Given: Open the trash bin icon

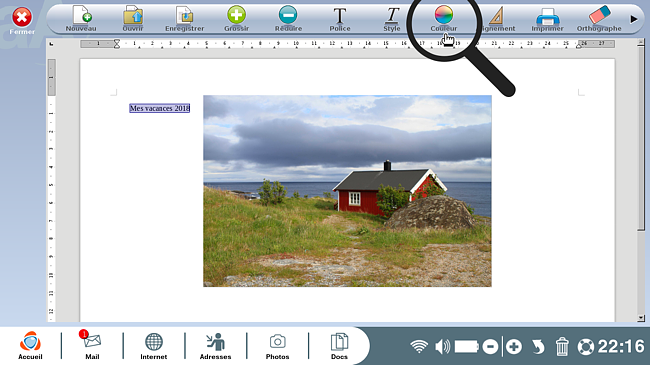Looking at the screenshot, I should click(x=562, y=346).
